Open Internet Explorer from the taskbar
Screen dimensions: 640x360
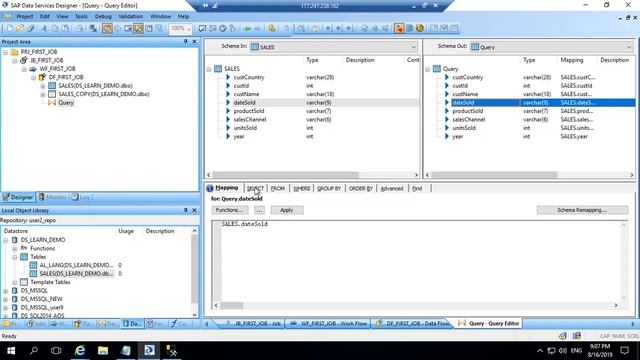click(x=80, y=351)
